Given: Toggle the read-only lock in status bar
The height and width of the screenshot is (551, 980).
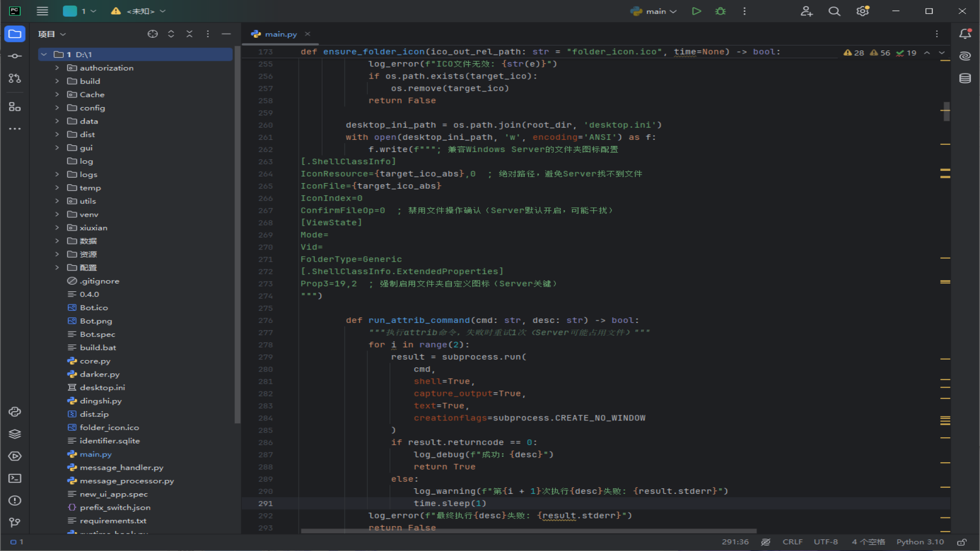Looking at the screenshot, I should click(962, 542).
